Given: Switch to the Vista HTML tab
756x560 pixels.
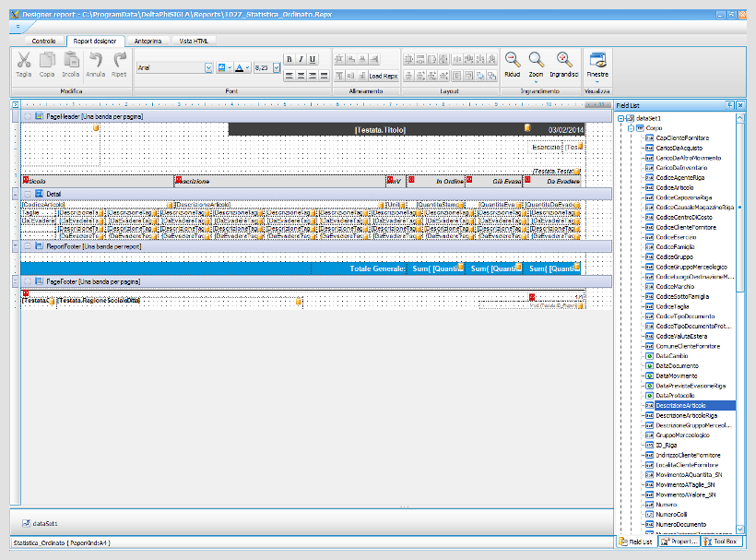Looking at the screenshot, I should click(194, 41).
